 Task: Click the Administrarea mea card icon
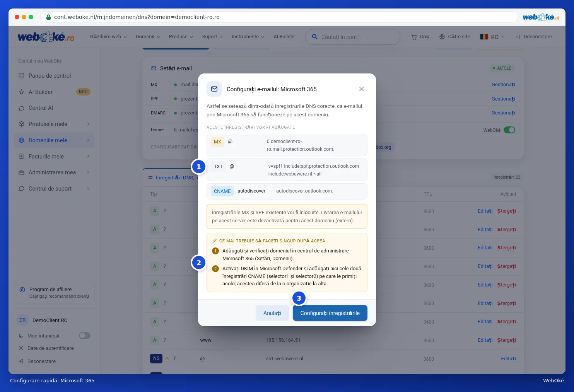(22, 172)
